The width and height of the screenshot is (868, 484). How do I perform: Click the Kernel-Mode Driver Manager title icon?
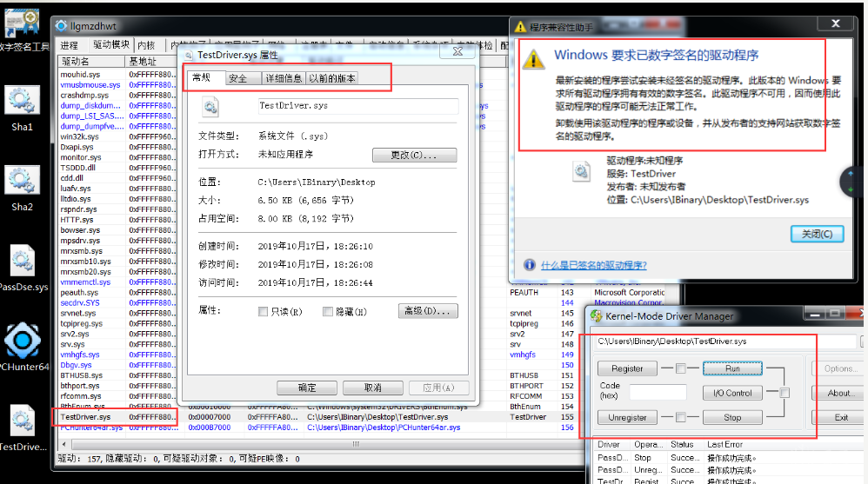596,315
